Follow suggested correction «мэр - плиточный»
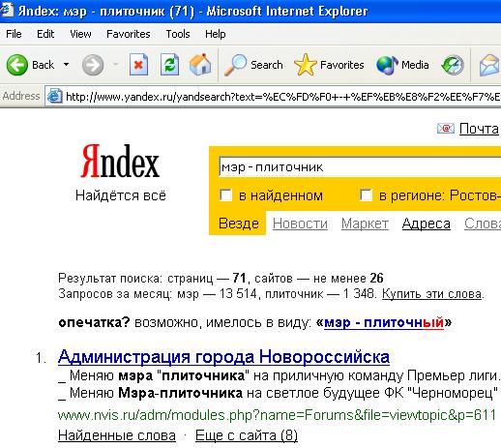This screenshot has width=501, height=448. pyautogui.click(x=384, y=322)
